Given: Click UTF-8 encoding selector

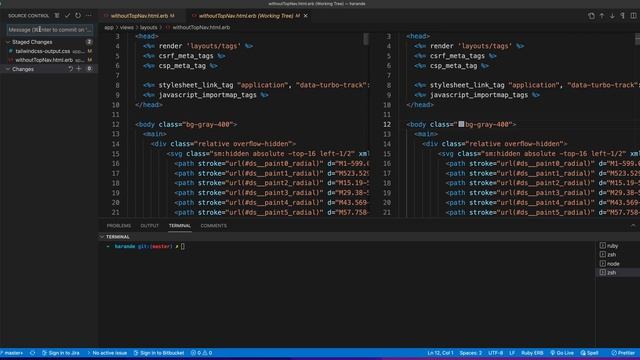Looking at the screenshot, I should pyautogui.click(x=496, y=353).
